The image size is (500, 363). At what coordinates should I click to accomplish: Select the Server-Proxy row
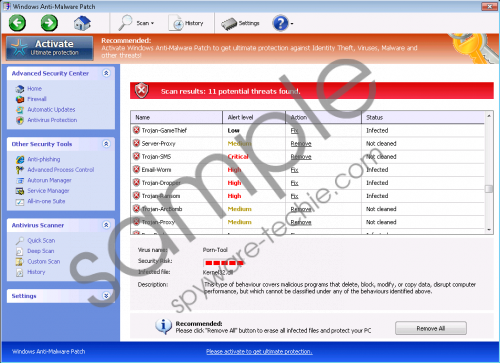click(307, 144)
